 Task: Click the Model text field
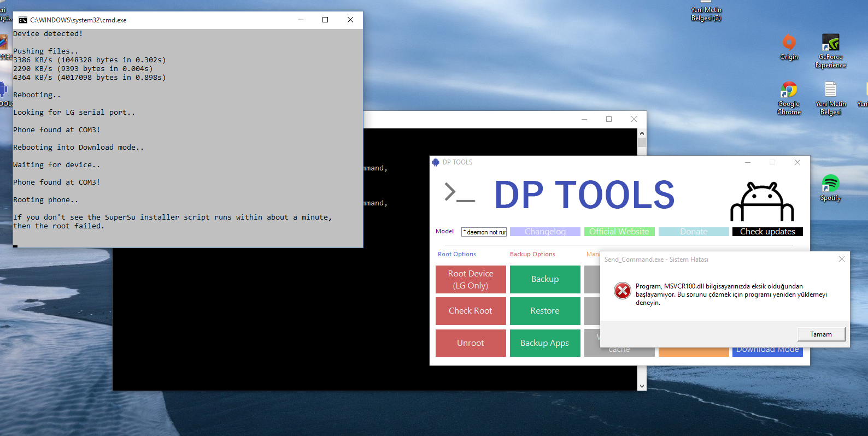click(x=484, y=232)
